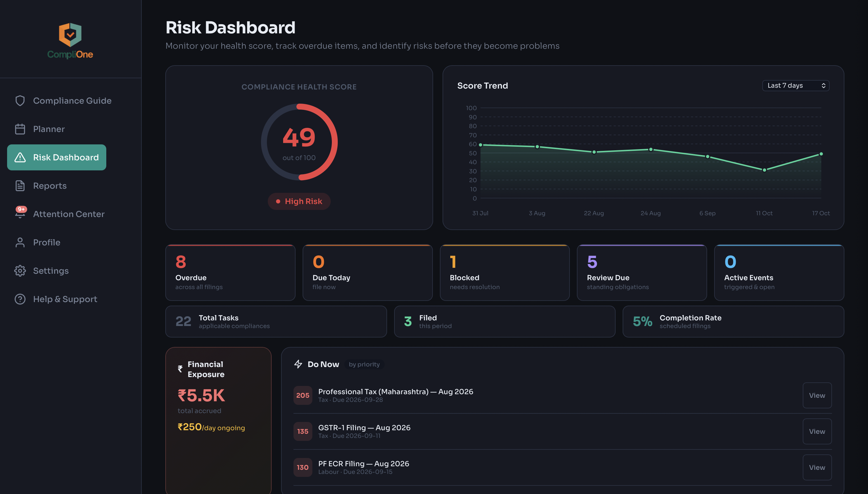
Task: Click the Attention Center bell with 9+ badge
Action: pyautogui.click(x=20, y=213)
